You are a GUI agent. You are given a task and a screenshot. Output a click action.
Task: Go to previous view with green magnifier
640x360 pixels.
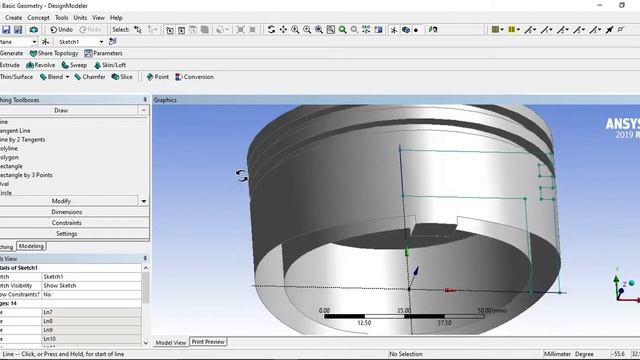[x=342, y=30]
